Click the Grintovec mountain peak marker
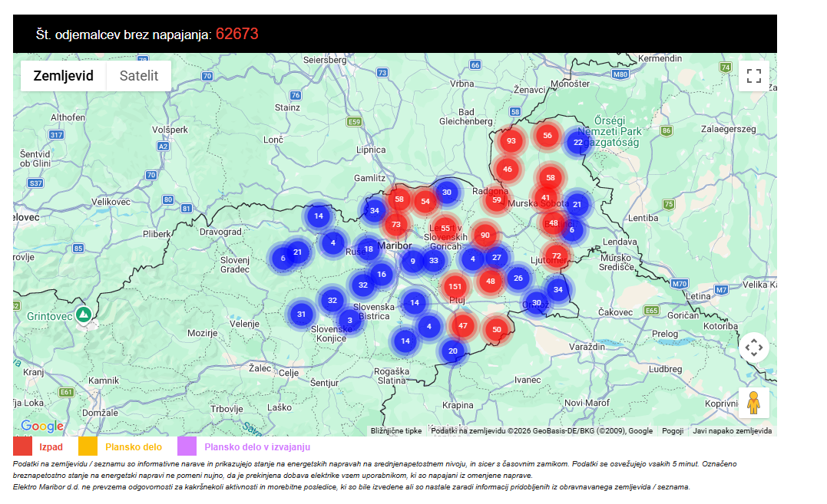The image size is (827, 504). point(84,315)
